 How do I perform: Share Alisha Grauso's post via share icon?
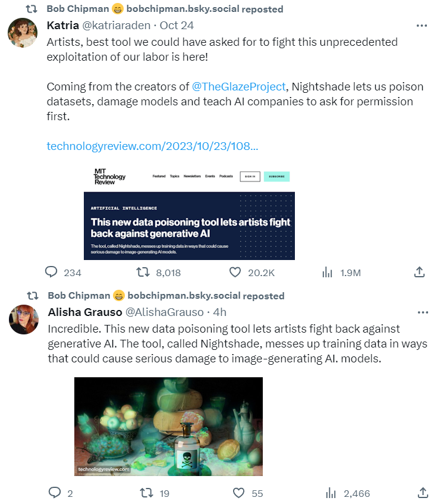coord(423,492)
